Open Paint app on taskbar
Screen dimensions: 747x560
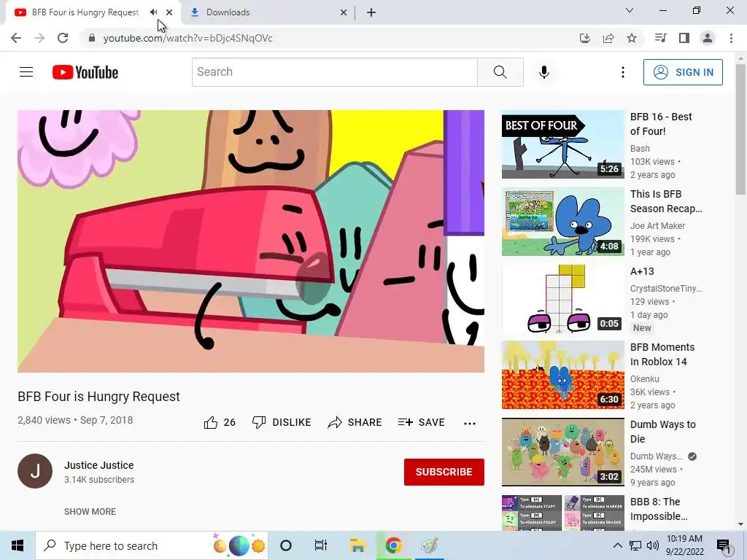point(429,545)
